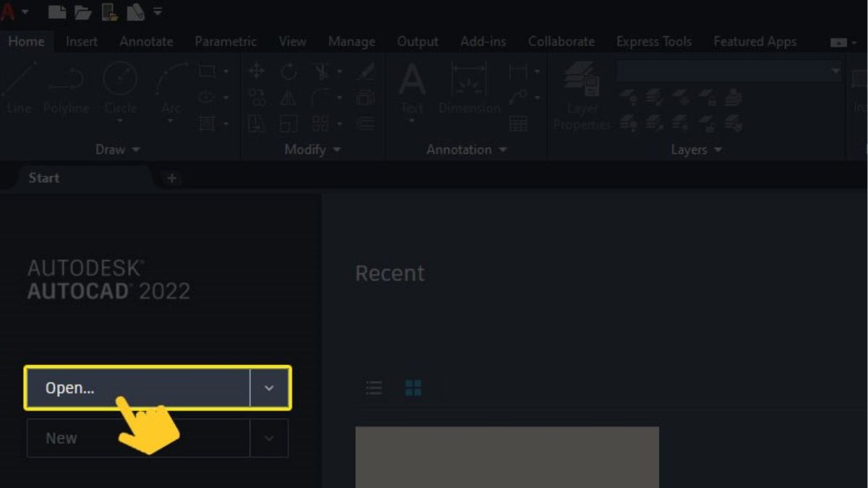This screenshot has width=868, height=488.
Task: Select the Text tool in Annotation panel
Action: (x=412, y=87)
